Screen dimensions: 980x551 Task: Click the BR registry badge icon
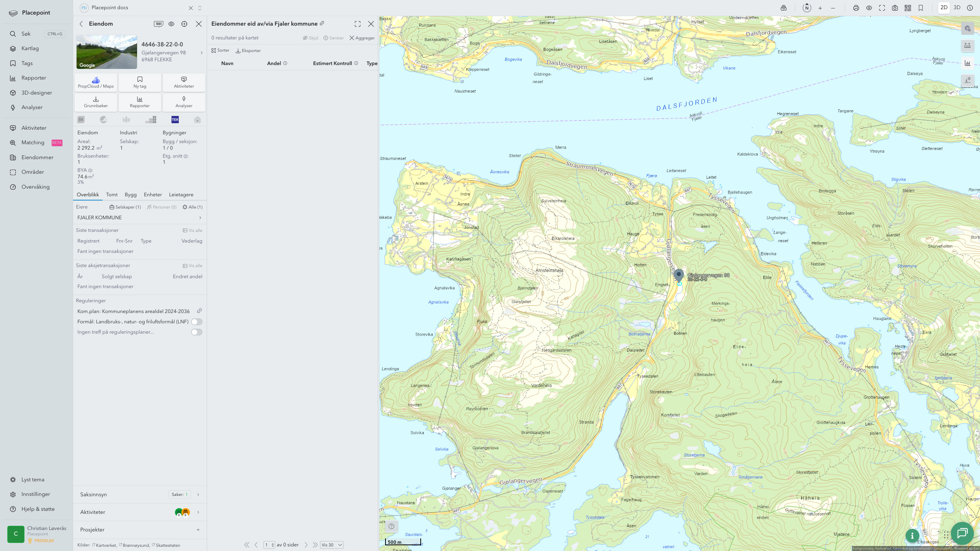(81, 120)
